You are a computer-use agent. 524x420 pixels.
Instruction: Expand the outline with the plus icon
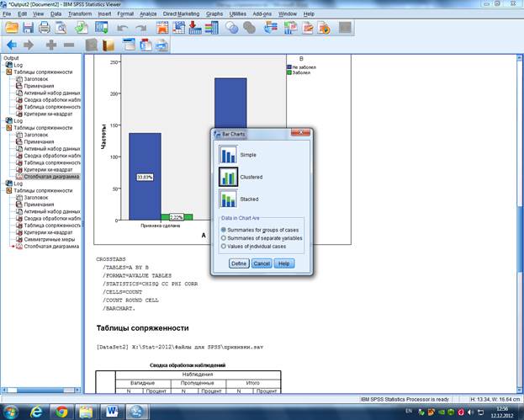51,45
